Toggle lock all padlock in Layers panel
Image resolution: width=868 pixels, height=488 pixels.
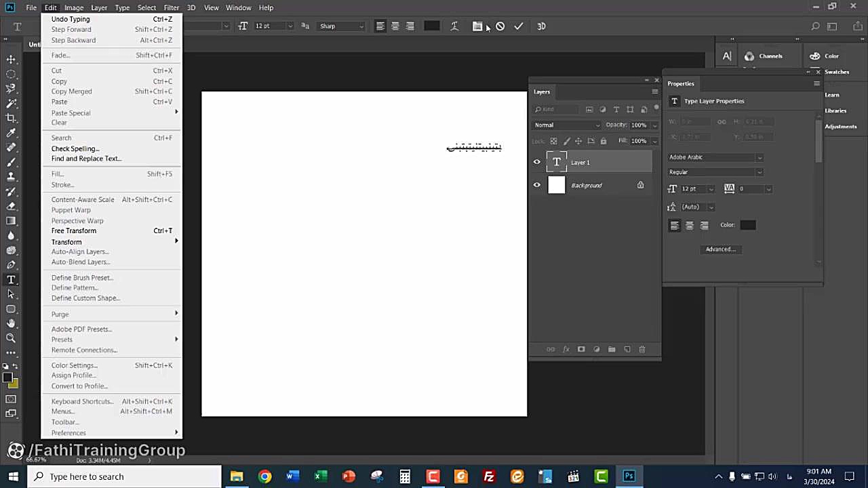pyautogui.click(x=604, y=141)
